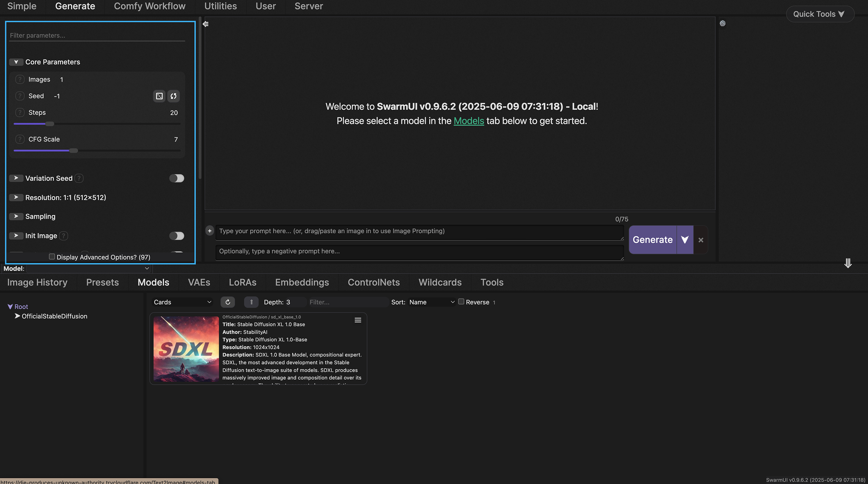Click the gear settings icon near image area
868x484 pixels.
click(722, 24)
